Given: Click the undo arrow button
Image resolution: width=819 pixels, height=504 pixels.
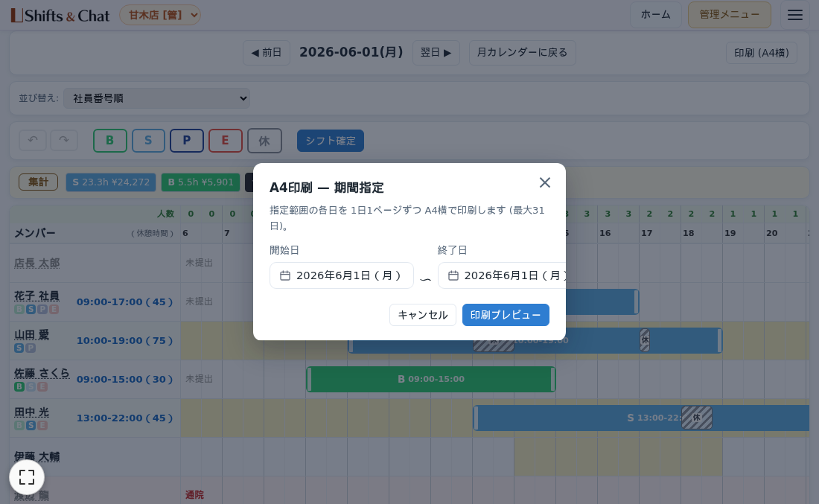Looking at the screenshot, I should click(x=33, y=141).
